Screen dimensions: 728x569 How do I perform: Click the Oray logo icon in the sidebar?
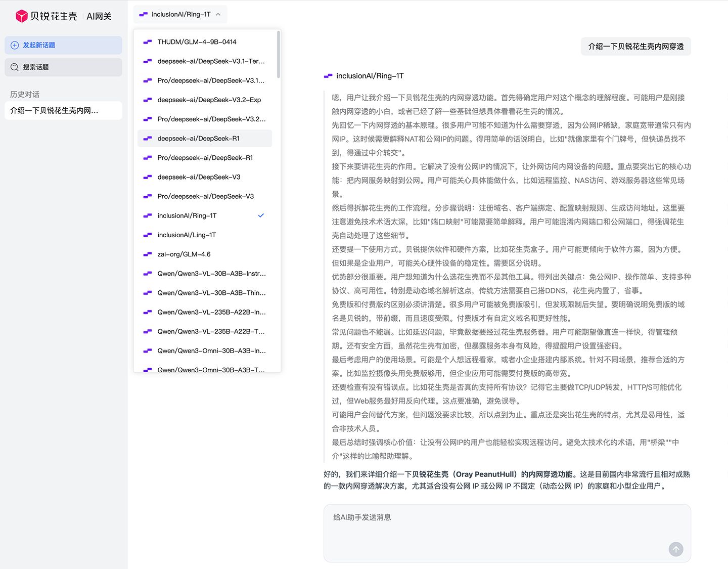pyautogui.click(x=21, y=16)
